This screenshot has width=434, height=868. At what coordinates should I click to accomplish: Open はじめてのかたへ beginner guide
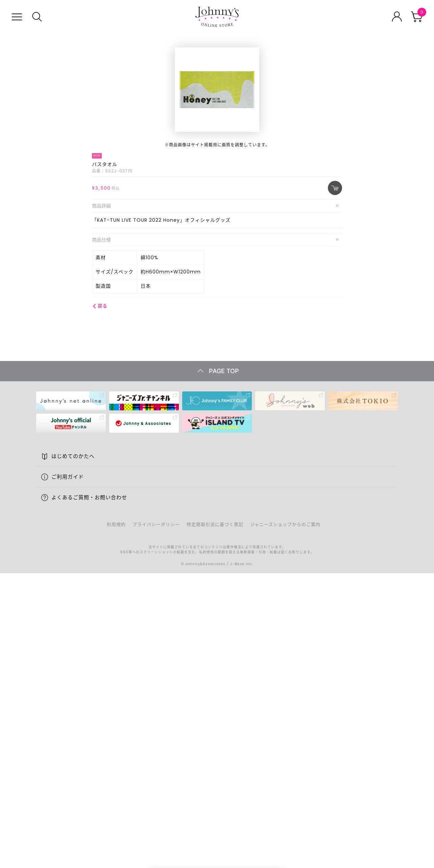(217, 456)
